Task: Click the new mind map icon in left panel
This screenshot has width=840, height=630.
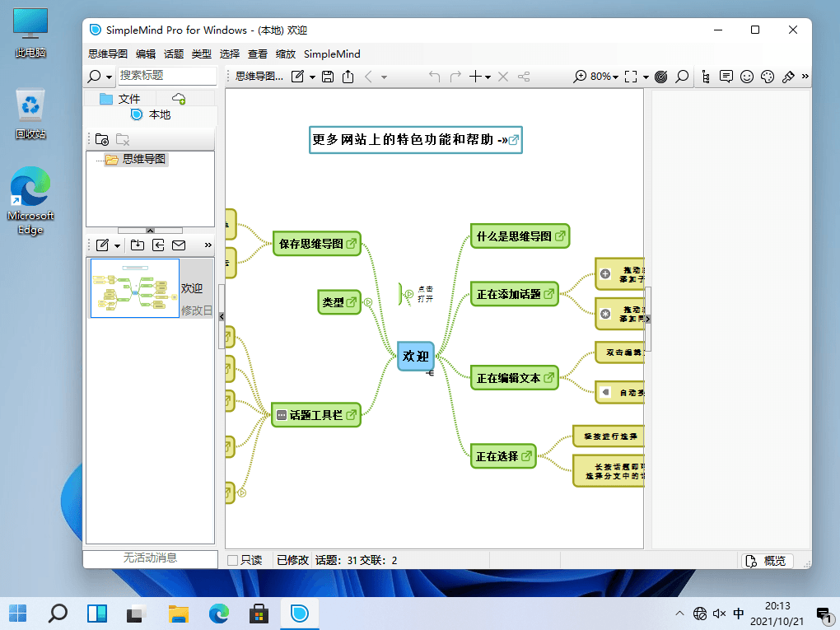Action: 102,245
